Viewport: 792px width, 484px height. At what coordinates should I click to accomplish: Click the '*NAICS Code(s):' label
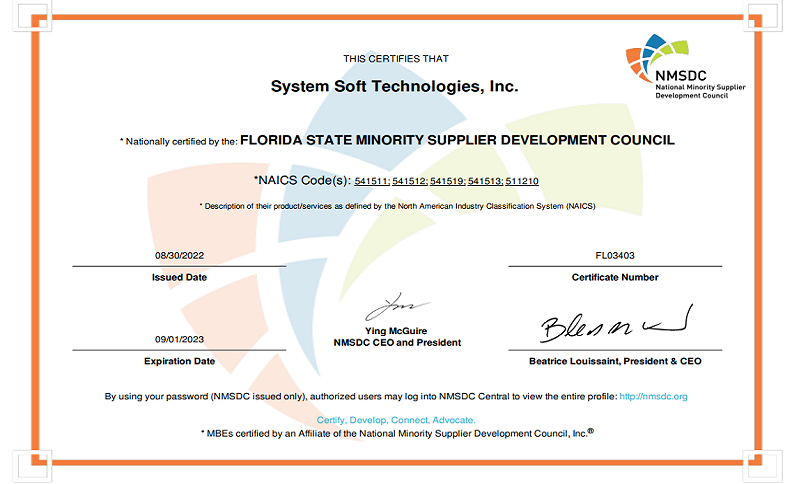[x=302, y=180]
